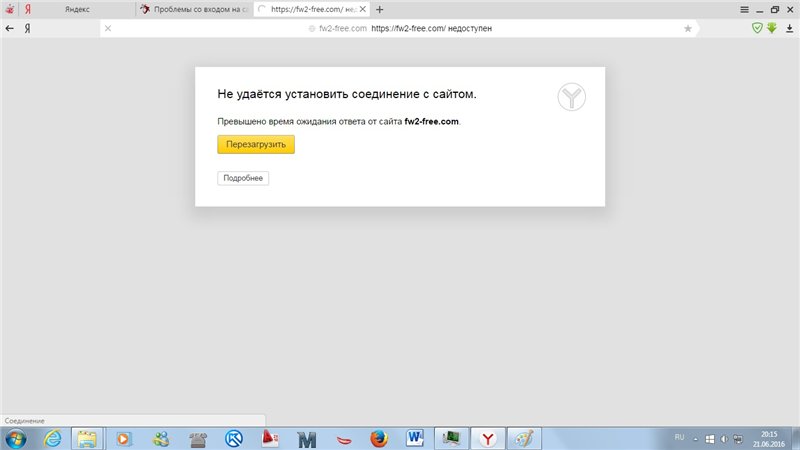The image size is (800, 450).
Task: Click the yellow Перезагрузить button
Action: click(x=256, y=144)
